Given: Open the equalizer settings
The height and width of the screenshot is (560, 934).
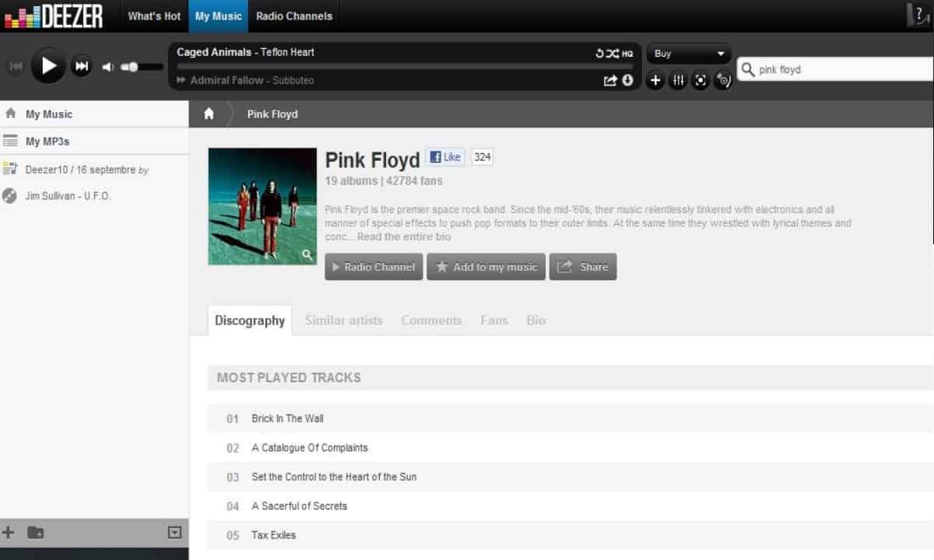Looking at the screenshot, I should pyautogui.click(x=678, y=80).
